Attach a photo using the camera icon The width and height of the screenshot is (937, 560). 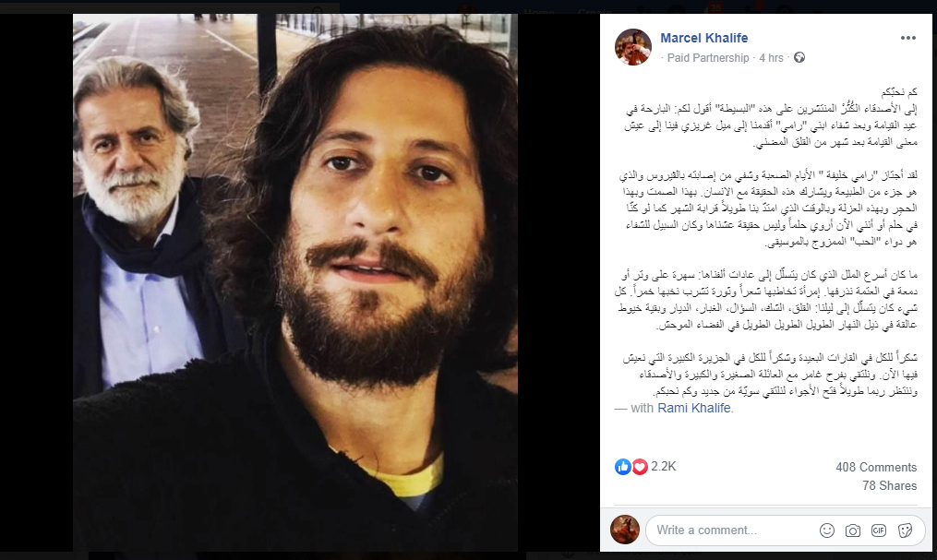(x=853, y=530)
